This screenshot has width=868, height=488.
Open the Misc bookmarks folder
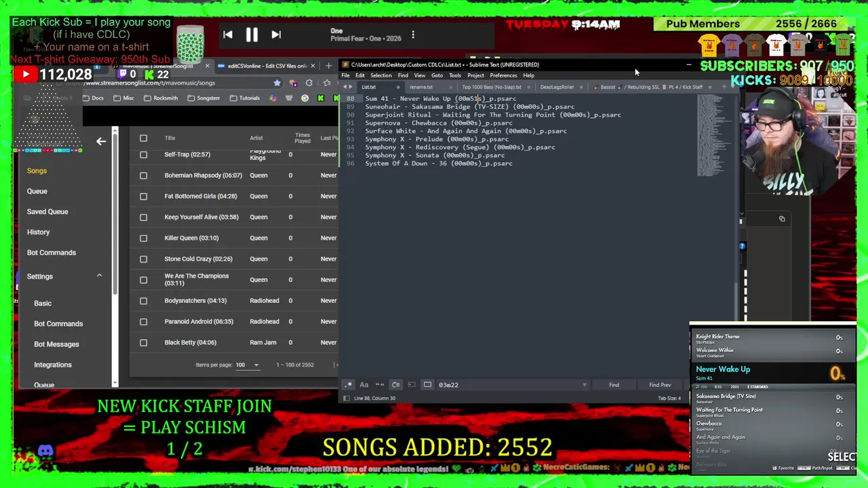pyautogui.click(x=123, y=98)
